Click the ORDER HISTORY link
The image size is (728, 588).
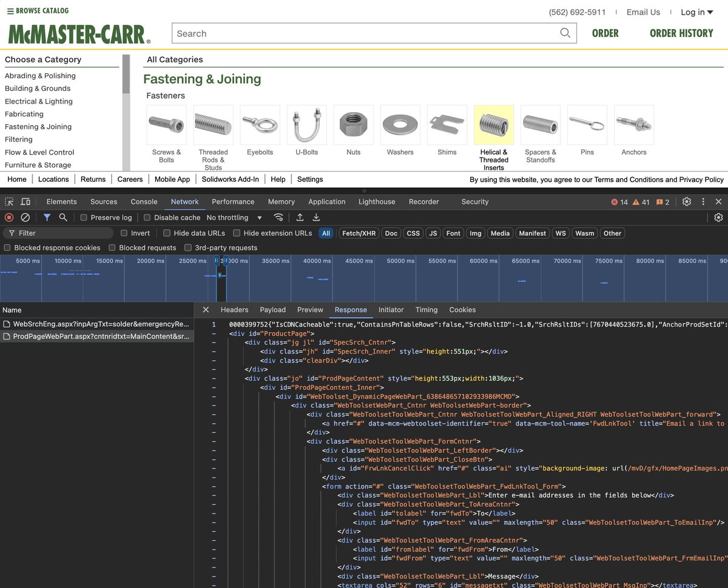coord(681,33)
